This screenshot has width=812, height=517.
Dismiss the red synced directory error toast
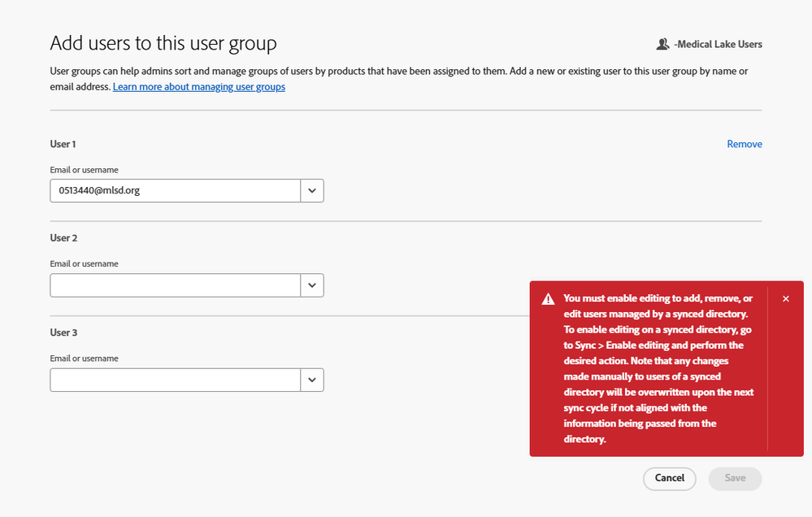786,299
